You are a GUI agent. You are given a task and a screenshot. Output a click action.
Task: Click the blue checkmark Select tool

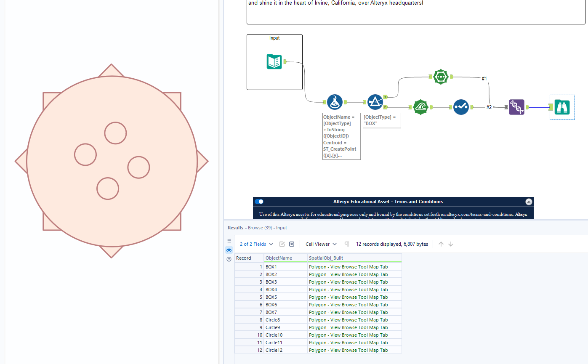click(461, 107)
